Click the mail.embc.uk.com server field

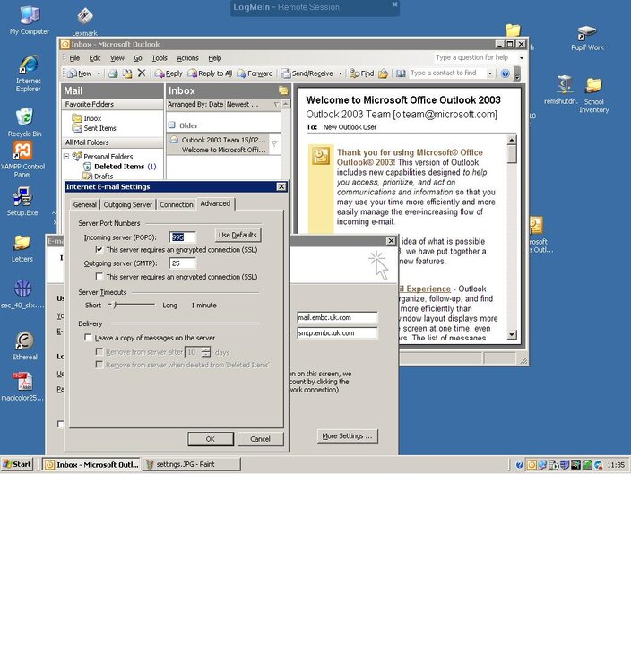click(x=337, y=317)
